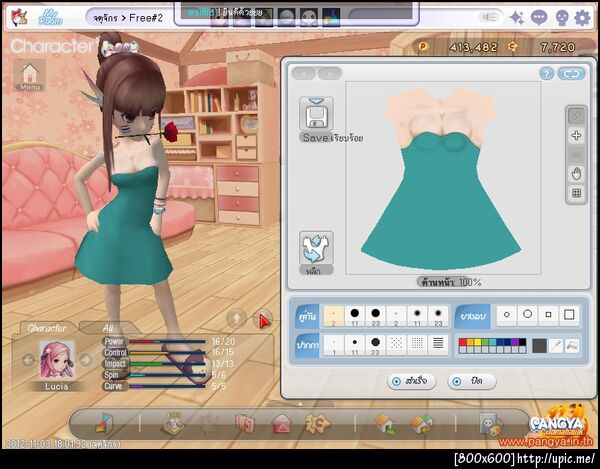The width and height of the screenshot is (600, 469).
Task: Click the gingerbread cookie icon in bottom bar
Action: point(317,423)
